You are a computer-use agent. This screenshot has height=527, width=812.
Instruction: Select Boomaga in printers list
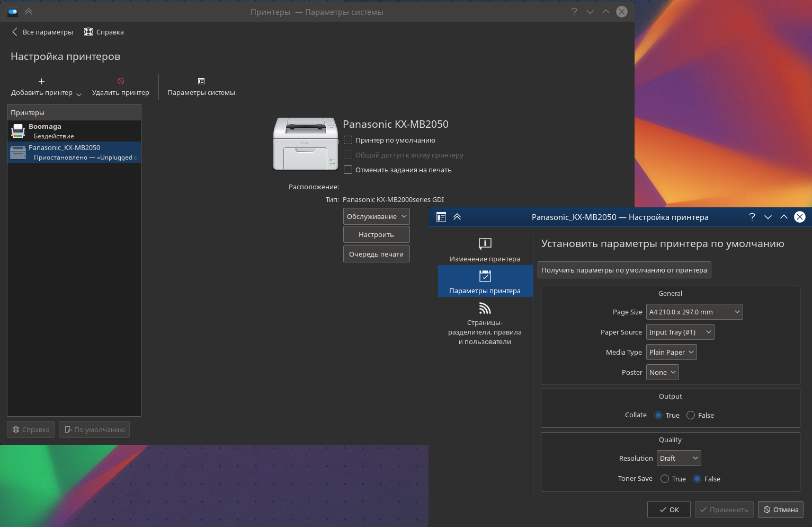74,131
